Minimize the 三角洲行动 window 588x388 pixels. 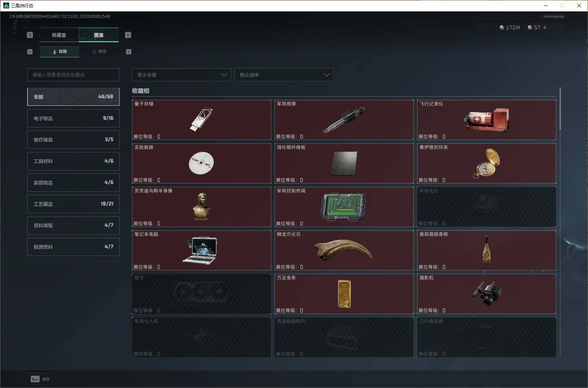coord(545,6)
